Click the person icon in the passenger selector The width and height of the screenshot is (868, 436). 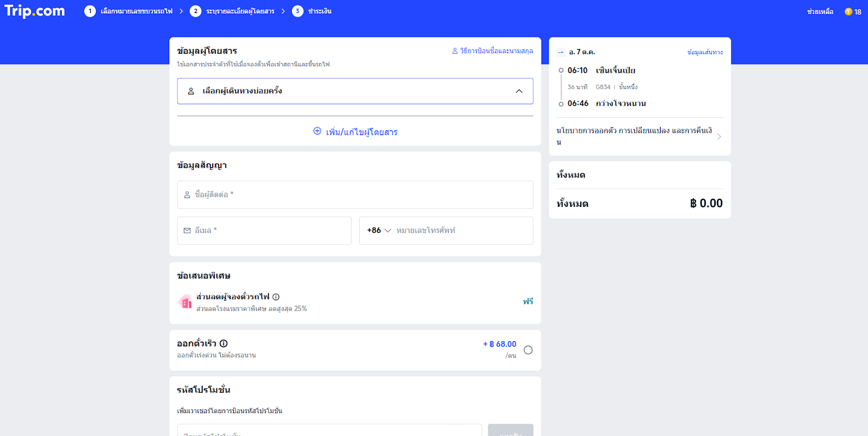[191, 91]
